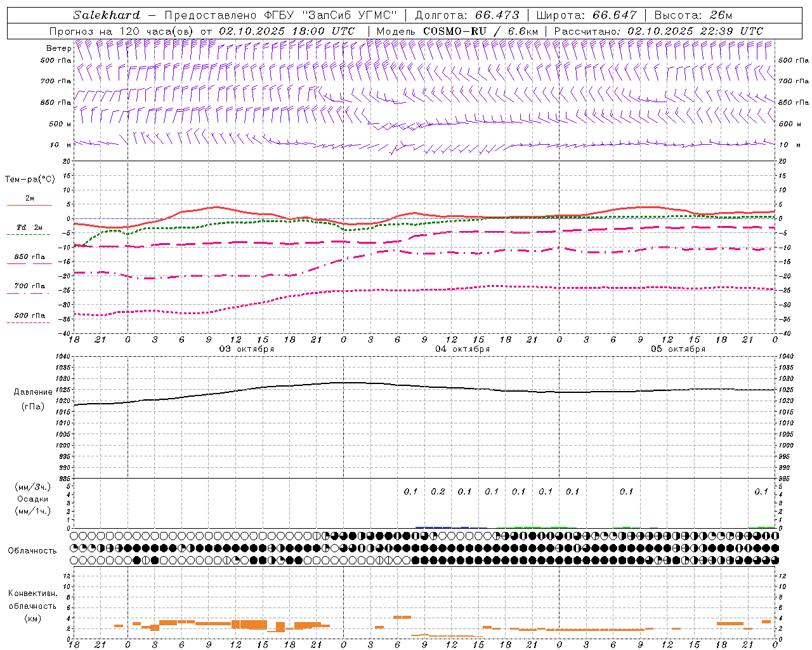Click the "Конвективн." convective cloud label
812x650 pixels.
pos(33,594)
